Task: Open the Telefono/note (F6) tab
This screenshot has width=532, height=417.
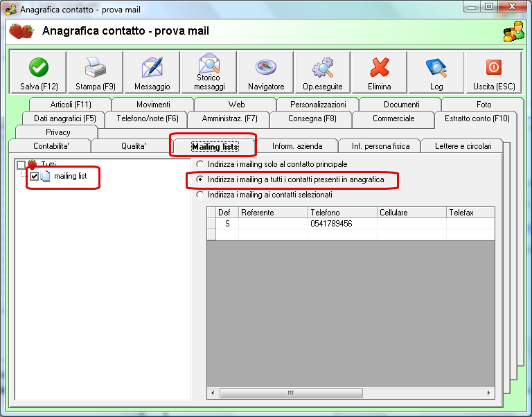Action: point(148,118)
